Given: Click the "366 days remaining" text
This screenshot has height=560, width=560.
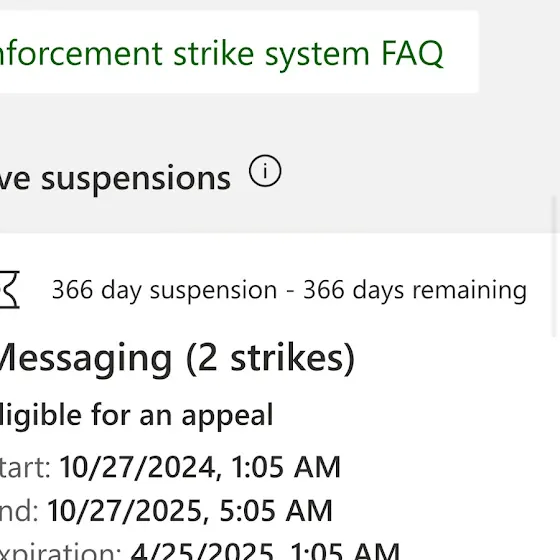Looking at the screenshot, I should 415,290.
